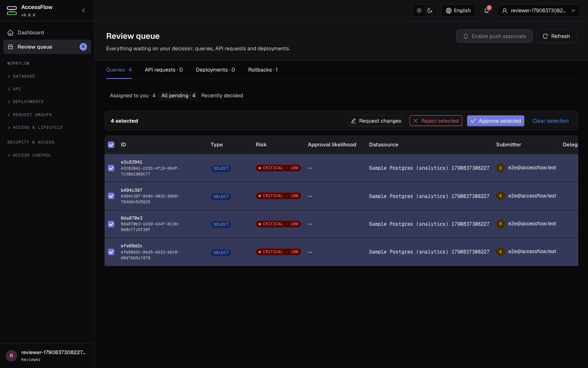This screenshot has height=368, width=588.
Task: Open the English language dropdown
Action: coord(458,11)
